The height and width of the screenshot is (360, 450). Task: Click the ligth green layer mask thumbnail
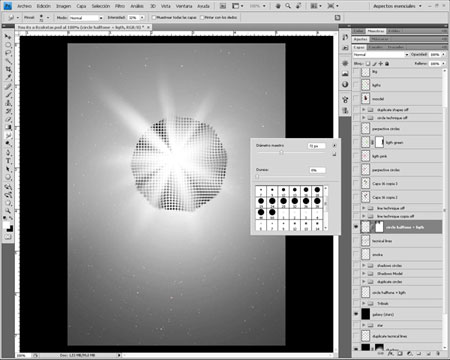379,142
